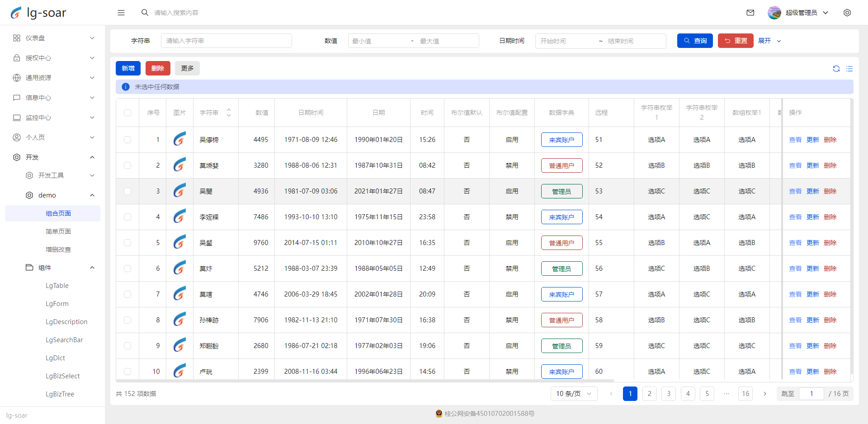Click the 开发工具 hexagon icon
The image size is (868, 424).
[29, 175]
